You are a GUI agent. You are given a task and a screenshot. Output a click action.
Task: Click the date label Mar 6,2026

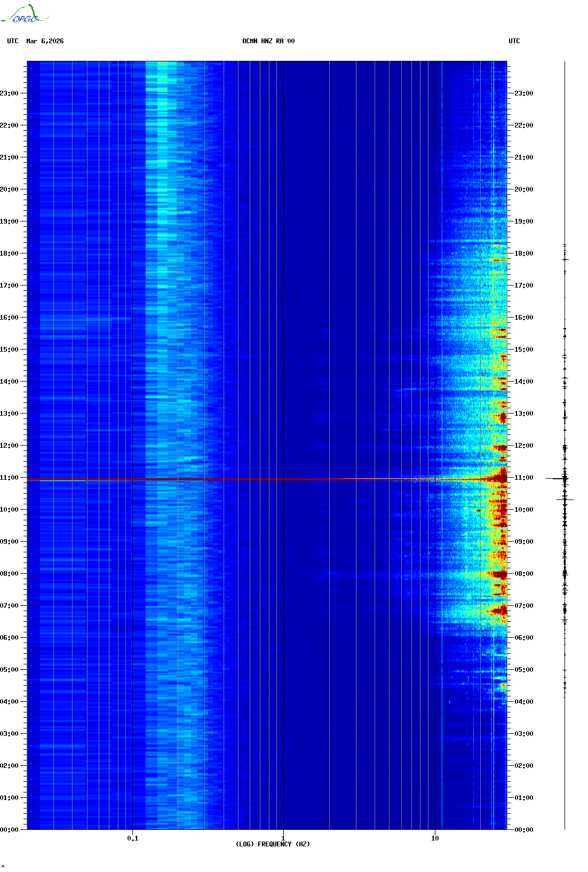point(45,41)
